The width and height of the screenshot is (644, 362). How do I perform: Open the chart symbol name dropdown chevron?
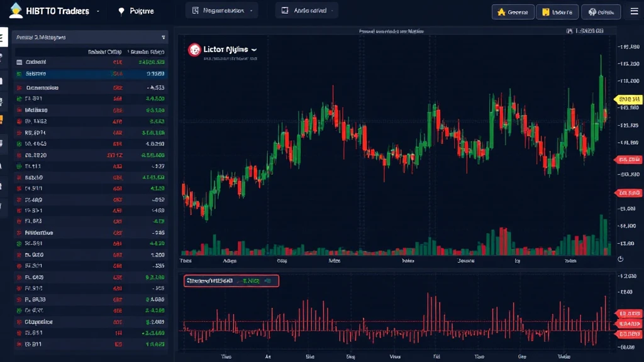click(254, 49)
